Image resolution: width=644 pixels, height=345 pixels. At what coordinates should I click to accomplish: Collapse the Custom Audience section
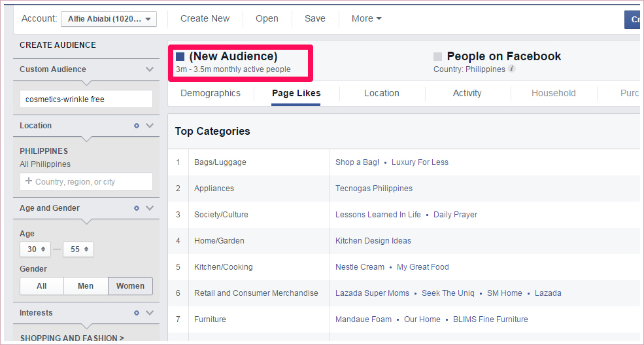(x=150, y=69)
